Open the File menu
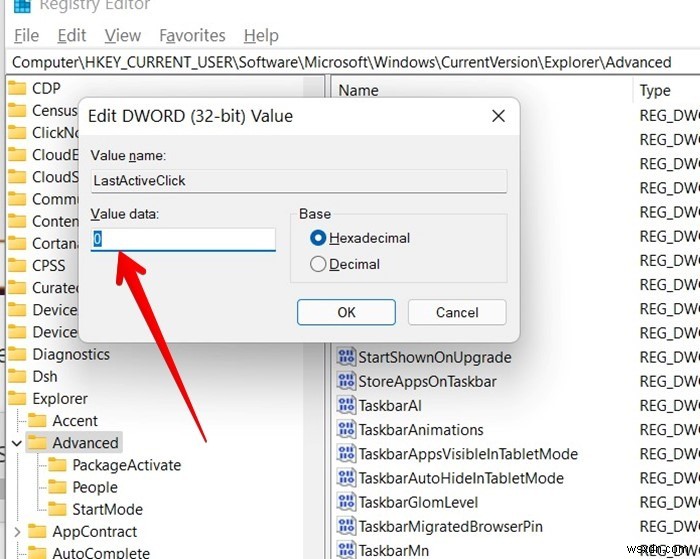This screenshot has height=559, width=700. 26,35
